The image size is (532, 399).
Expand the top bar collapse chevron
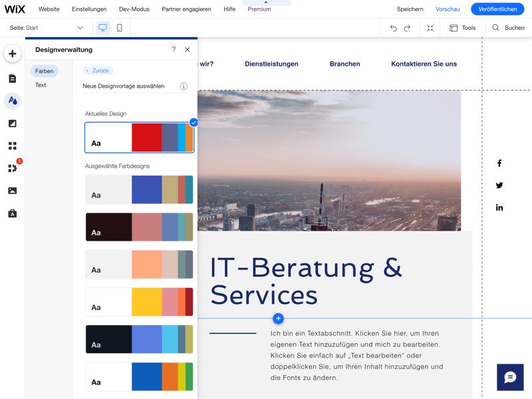(266, 3)
